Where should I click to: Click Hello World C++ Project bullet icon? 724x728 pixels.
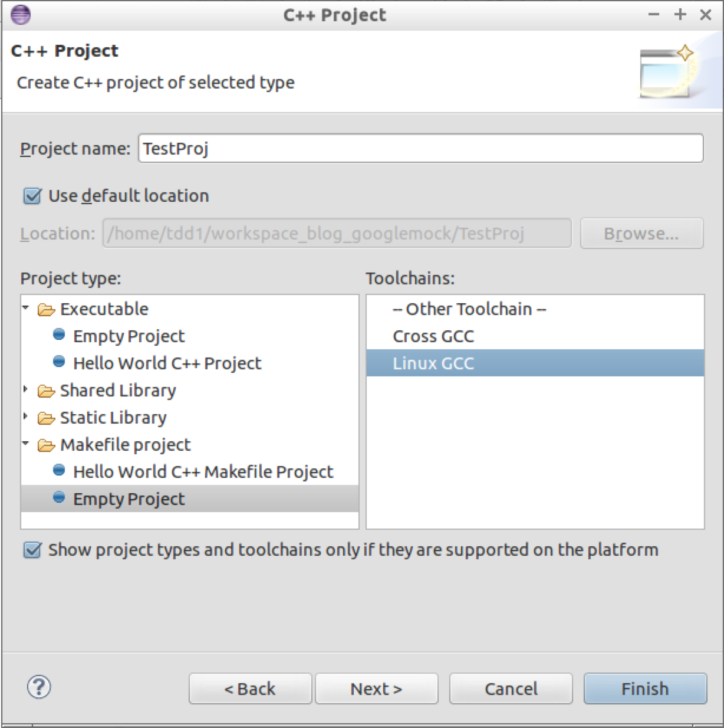pos(59,362)
